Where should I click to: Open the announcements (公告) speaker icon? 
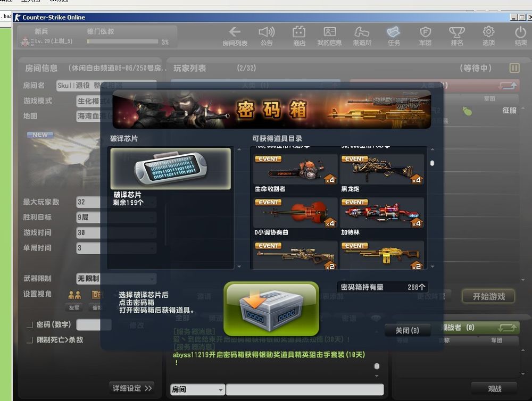pos(267,36)
